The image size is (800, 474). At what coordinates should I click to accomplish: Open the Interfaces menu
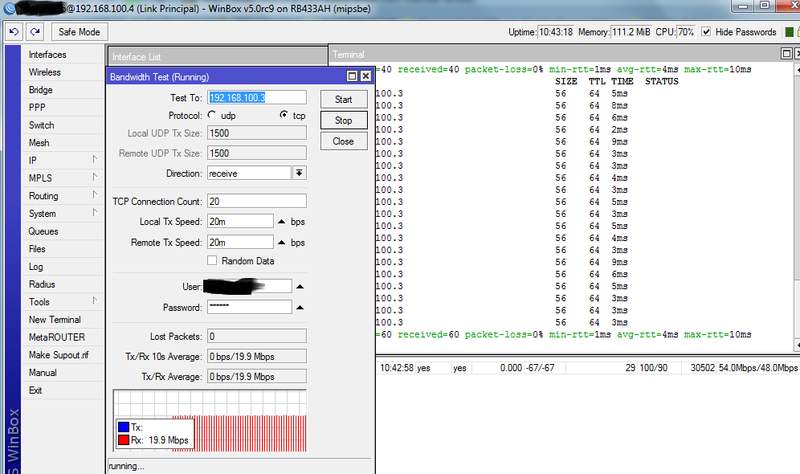coord(47,55)
